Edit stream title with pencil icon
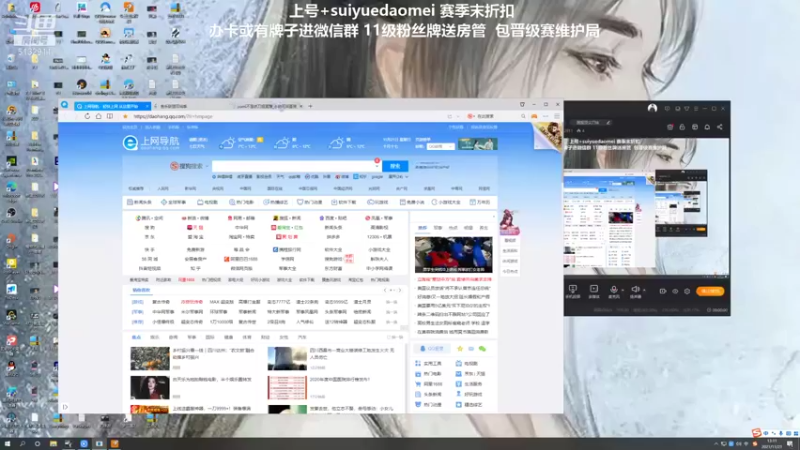 pos(608,122)
